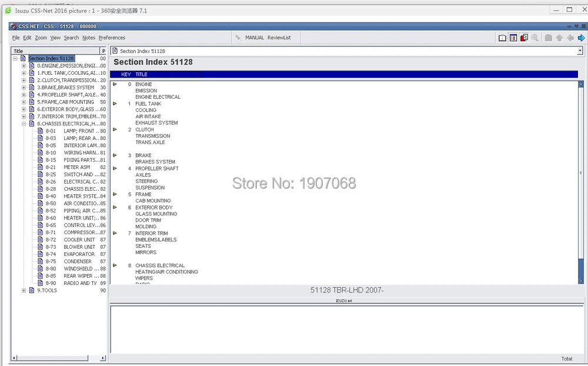The width and height of the screenshot is (588, 366).
Task: Click the Title column header
Action: pos(55,51)
